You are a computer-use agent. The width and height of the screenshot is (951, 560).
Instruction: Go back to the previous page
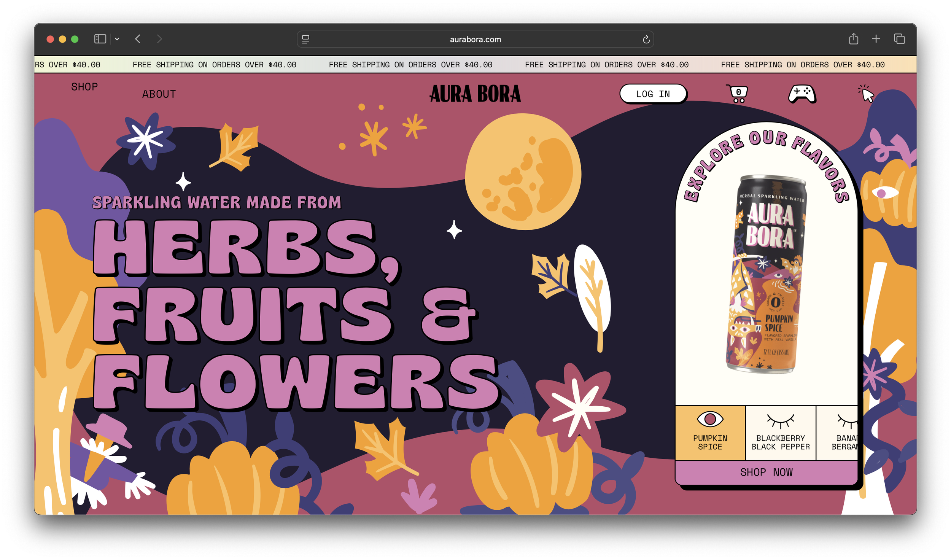click(138, 39)
